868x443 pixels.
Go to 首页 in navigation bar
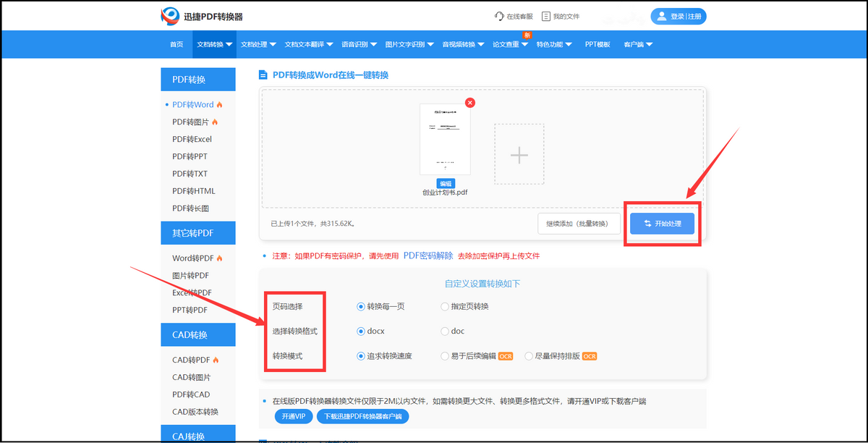pos(176,44)
